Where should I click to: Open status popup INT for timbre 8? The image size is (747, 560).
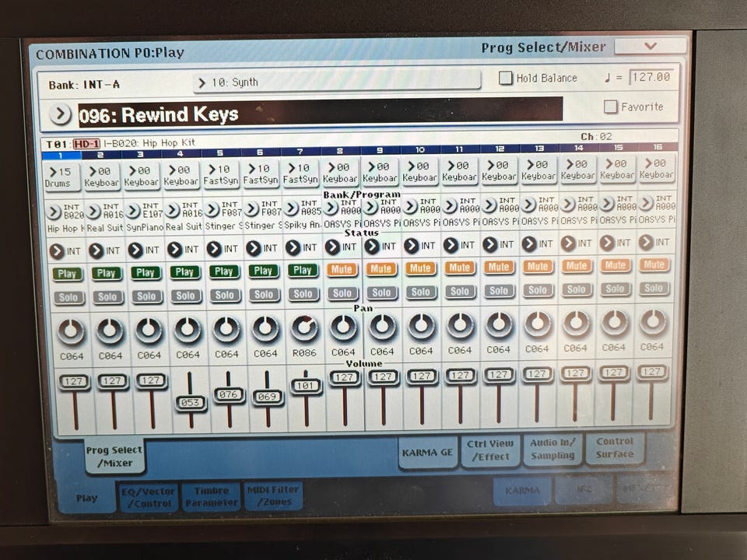pos(332,247)
